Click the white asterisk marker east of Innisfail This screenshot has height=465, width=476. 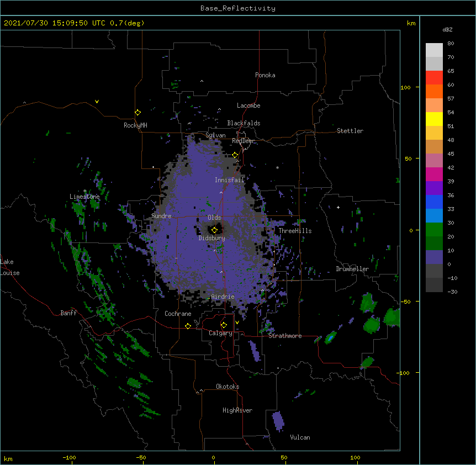point(277,167)
